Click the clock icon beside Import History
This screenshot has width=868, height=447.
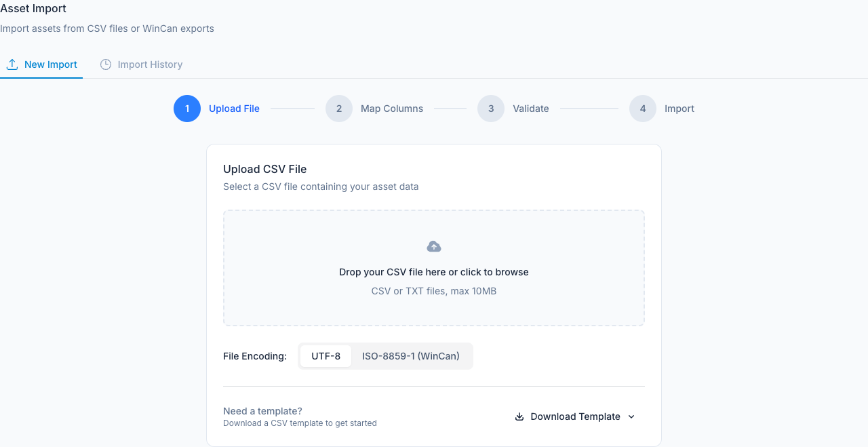pyautogui.click(x=106, y=64)
